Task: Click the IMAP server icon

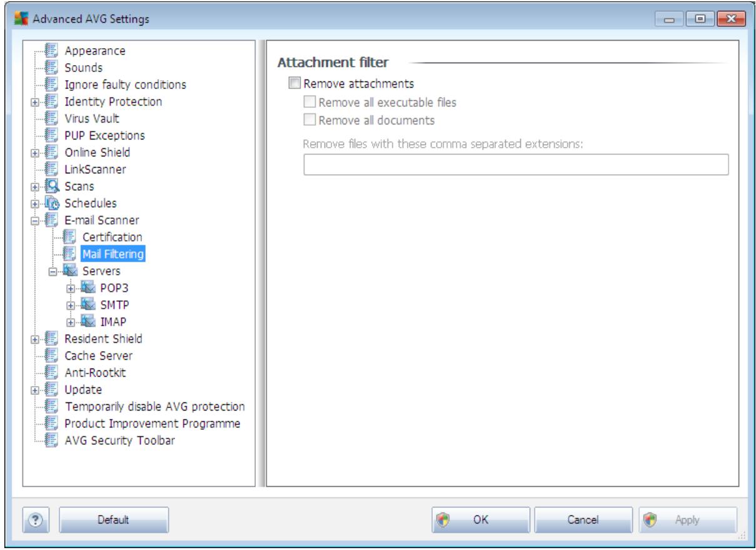Action: [87, 322]
